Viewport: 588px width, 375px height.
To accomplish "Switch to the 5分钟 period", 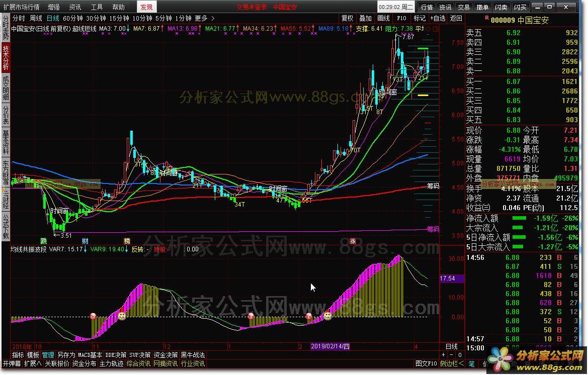I will 163,19.
